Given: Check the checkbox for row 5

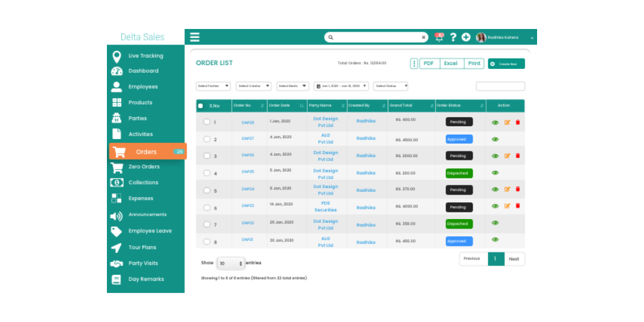Looking at the screenshot, I should coord(207,190).
